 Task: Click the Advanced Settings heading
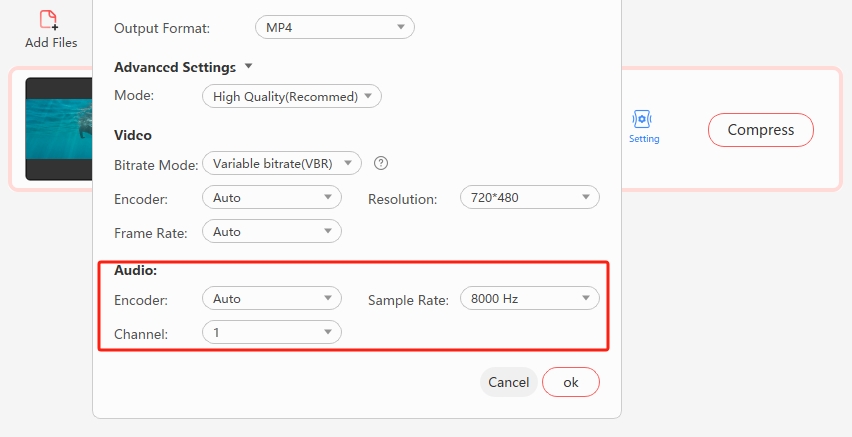[x=175, y=67]
